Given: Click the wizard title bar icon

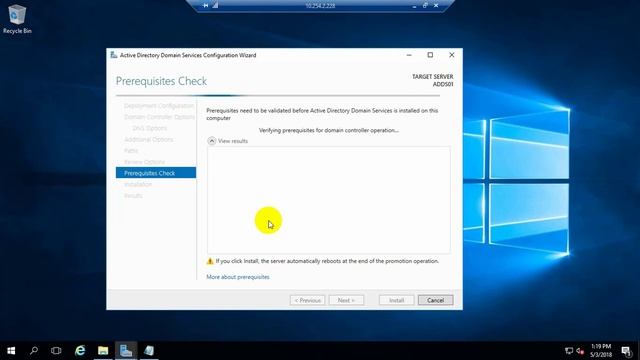Looking at the screenshot, I should click(113, 55).
